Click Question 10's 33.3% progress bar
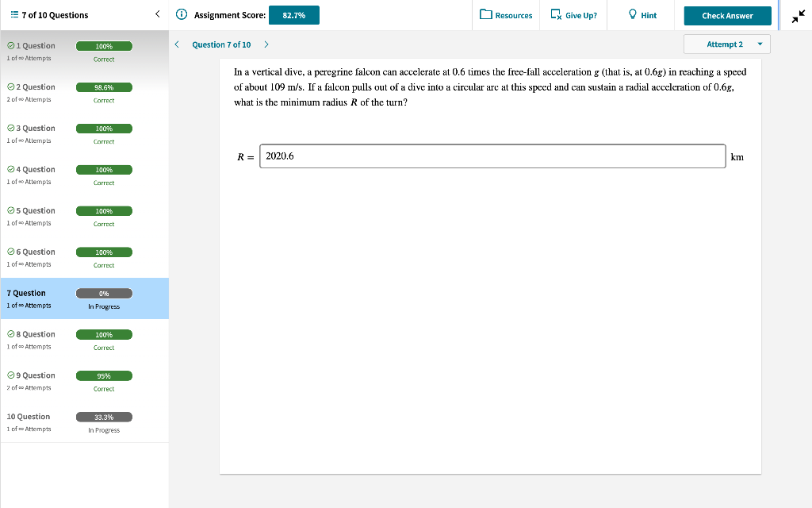This screenshot has width=812, height=508. 104,417
